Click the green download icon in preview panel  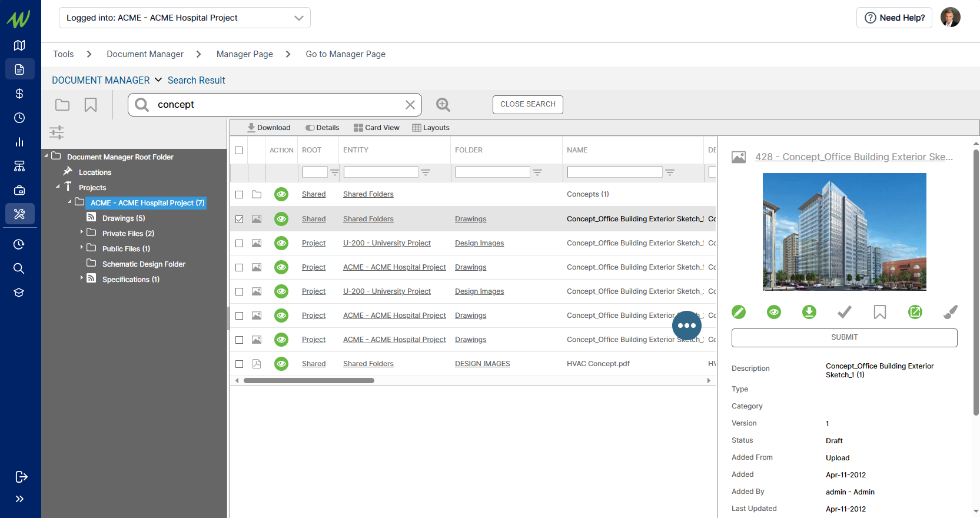tap(809, 312)
